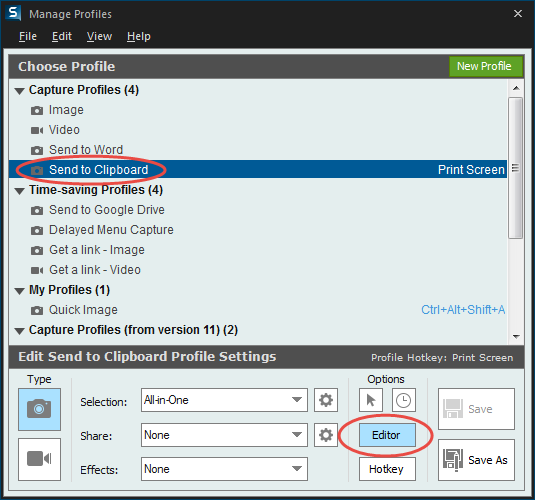Click camera icon beside Delayed Menu Capture
This screenshot has width=535, height=500.
coord(37,230)
